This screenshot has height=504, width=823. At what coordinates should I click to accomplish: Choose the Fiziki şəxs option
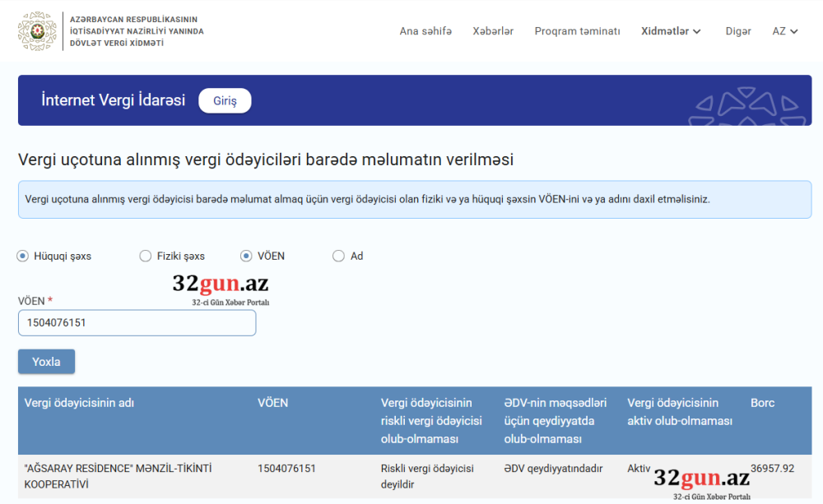pyautogui.click(x=146, y=256)
